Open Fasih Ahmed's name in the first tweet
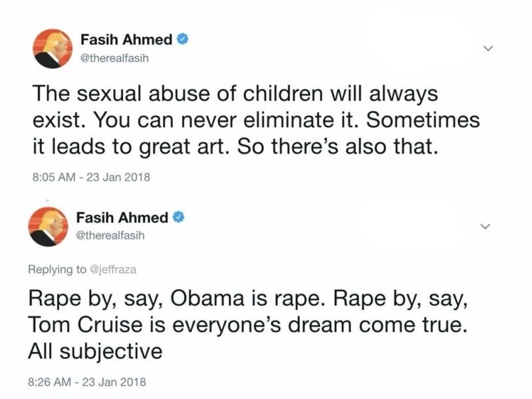The image size is (532, 399). click(126, 40)
